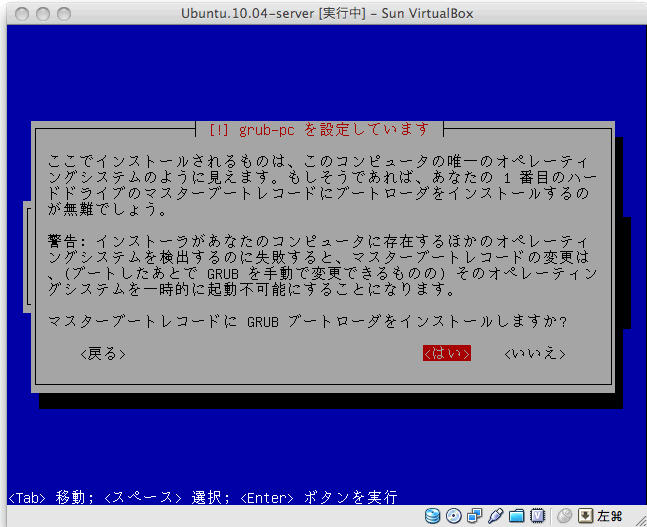Image resolution: width=647 pixels, height=527 pixels.
Task: Click the window resize grip corner
Action: pyautogui.click(x=641, y=521)
